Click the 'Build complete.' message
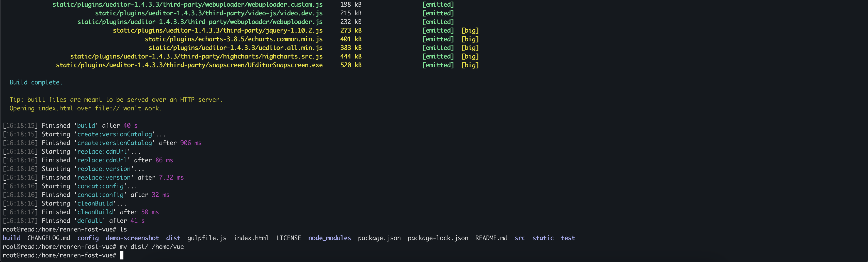The width and height of the screenshot is (868, 262). coord(36,82)
